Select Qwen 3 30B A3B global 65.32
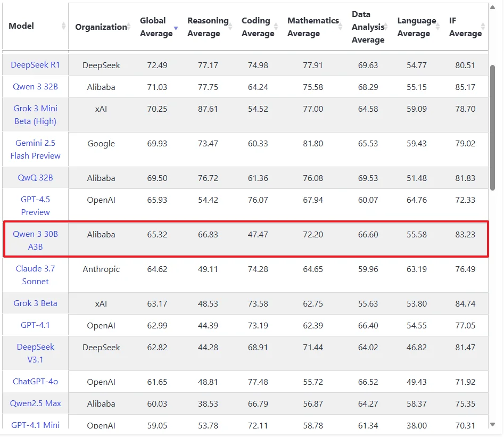504x437 pixels. [x=157, y=234]
